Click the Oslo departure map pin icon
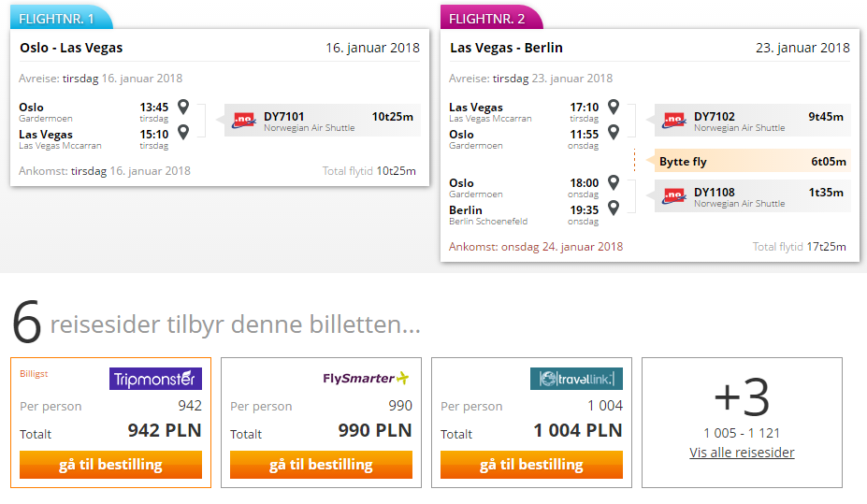Screen dimensions: 867x504 click(x=183, y=106)
